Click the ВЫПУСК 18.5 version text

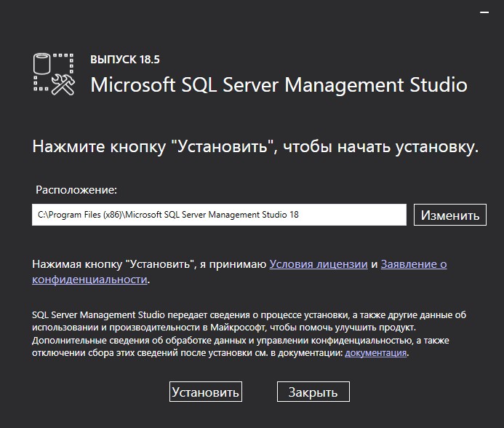click(x=125, y=60)
